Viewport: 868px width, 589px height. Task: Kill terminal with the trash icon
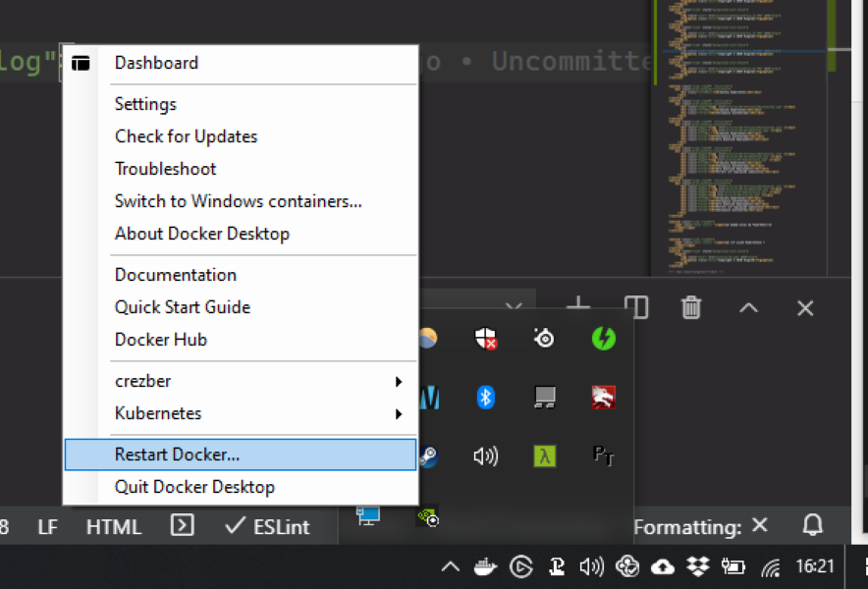click(691, 307)
